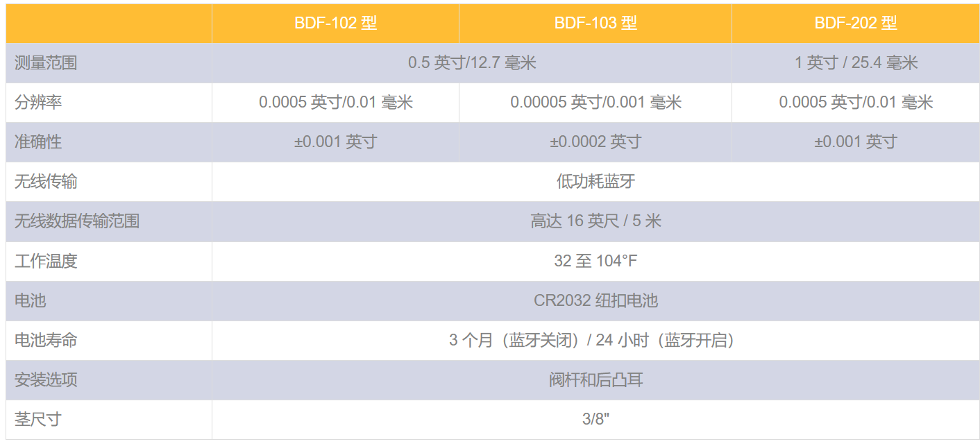The image size is (980, 444).
Task: Click the 茎尺寸 row label
Action: (38, 420)
